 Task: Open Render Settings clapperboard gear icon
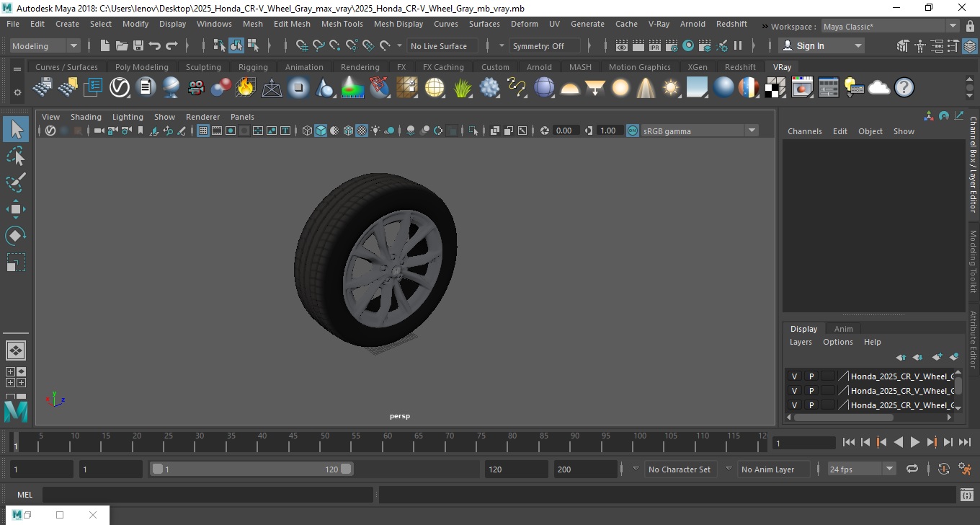click(671, 45)
